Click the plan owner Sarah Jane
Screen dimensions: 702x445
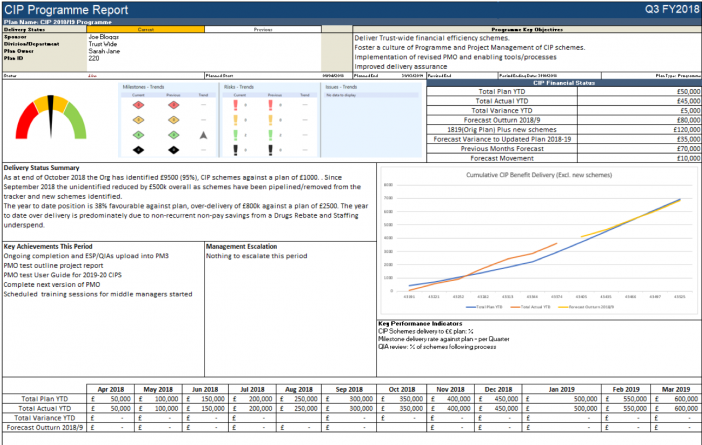point(104,51)
